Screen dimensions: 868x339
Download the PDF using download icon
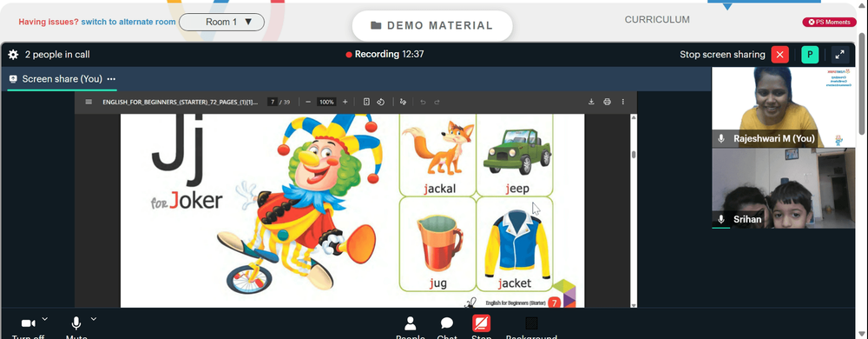pyautogui.click(x=591, y=102)
